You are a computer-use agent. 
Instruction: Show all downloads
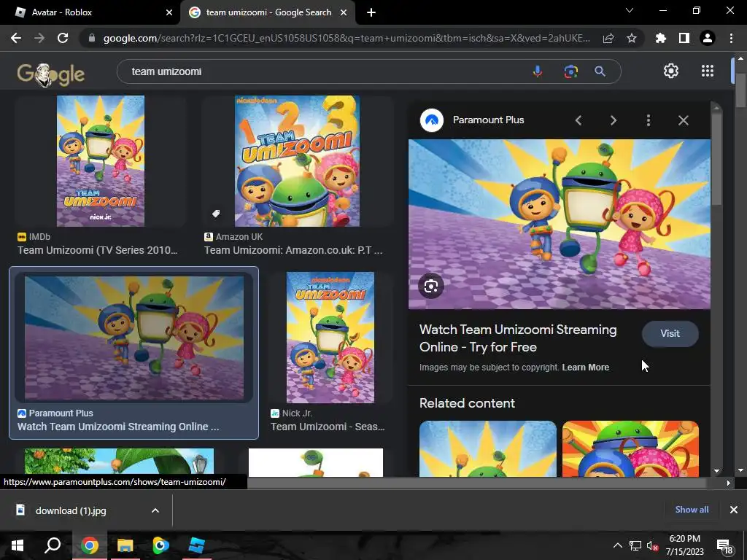tap(692, 510)
